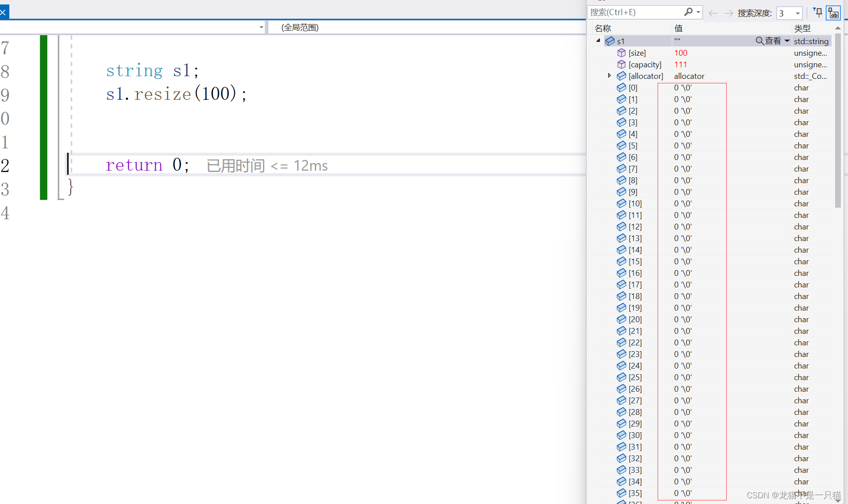Screen dimensions: 848x504
Task: Click on 'string s1;' code line
Action: coord(152,70)
